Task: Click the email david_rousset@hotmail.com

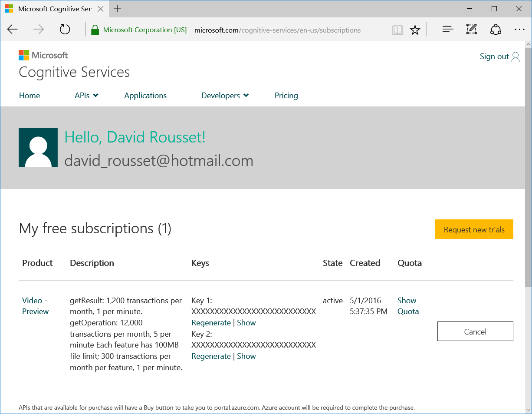Action: point(159,161)
